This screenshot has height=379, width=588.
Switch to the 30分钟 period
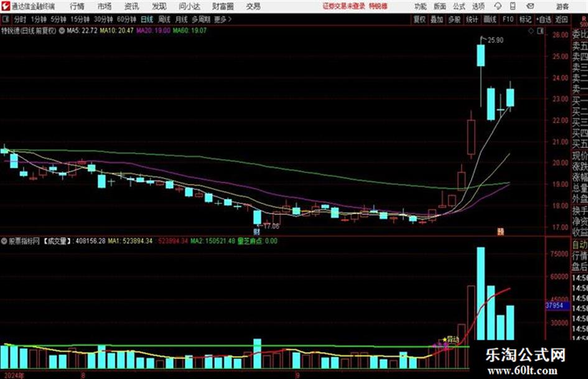(x=103, y=19)
